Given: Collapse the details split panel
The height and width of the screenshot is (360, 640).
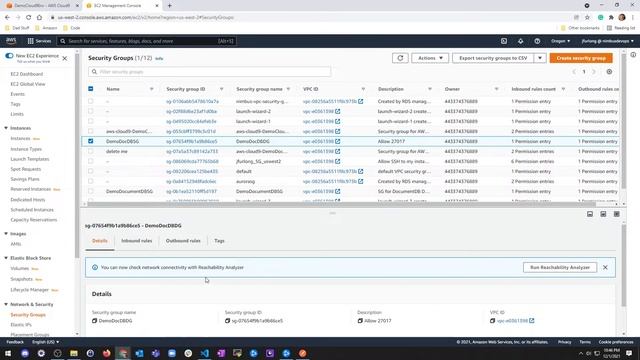Looking at the screenshot, I should pos(590,214).
